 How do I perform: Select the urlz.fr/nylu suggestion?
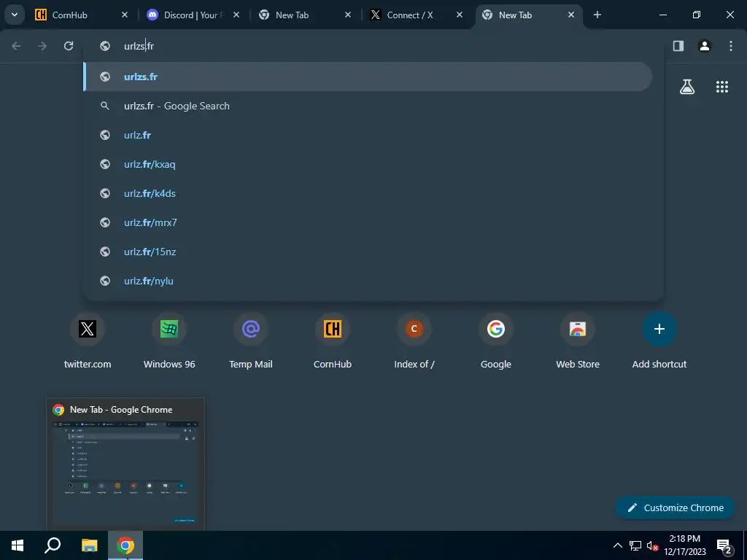click(x=368, y=281)
